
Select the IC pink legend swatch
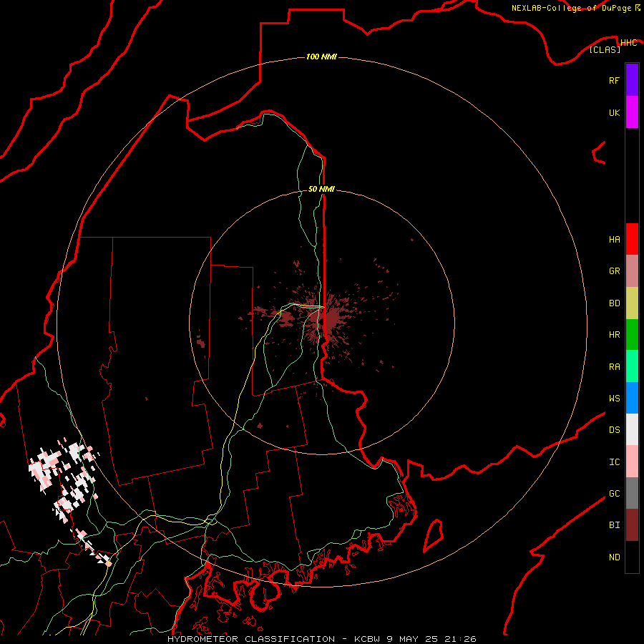coord(632,462)
